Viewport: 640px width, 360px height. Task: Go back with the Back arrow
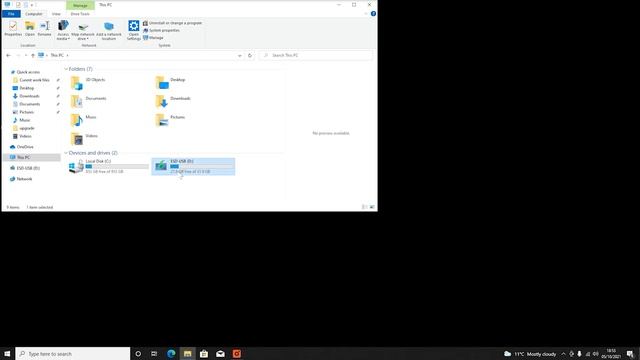point(9,56)
